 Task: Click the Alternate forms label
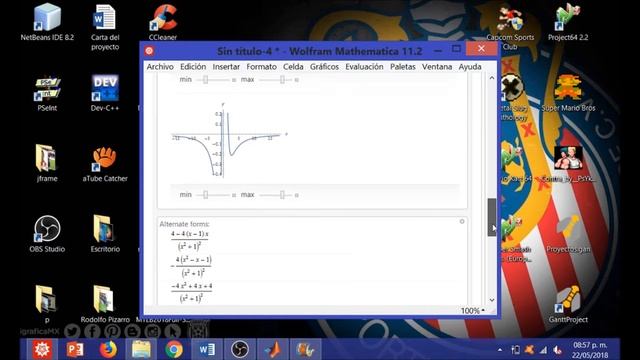point(184,224)
